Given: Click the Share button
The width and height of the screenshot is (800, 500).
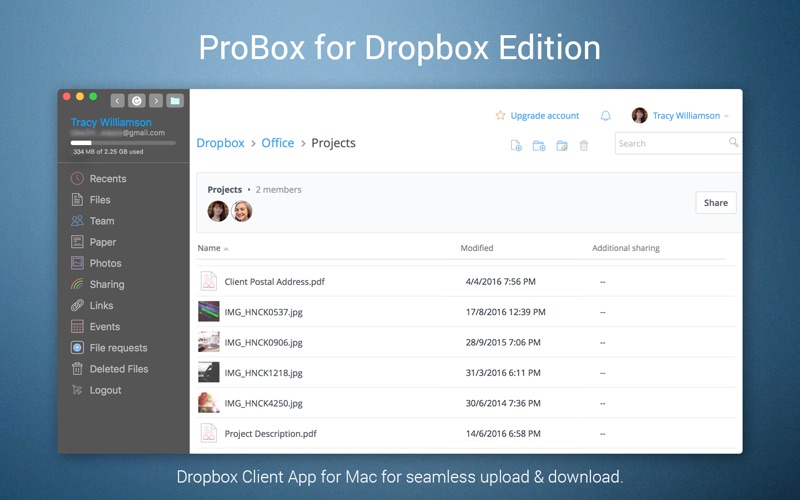Looking at the screenshot, I should 716,203.
